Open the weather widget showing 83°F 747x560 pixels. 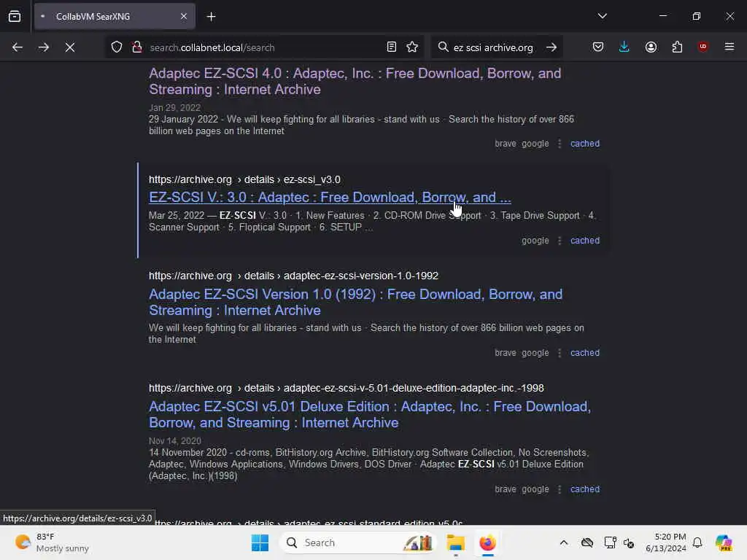pyautogui.click(x=52, y=542)
